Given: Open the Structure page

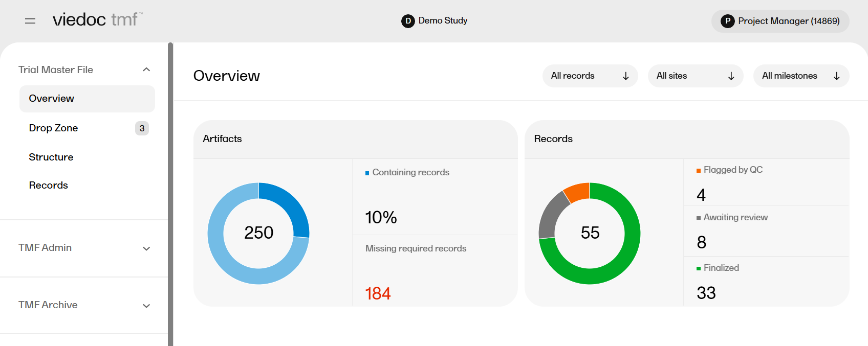Looking at the screenshot, I should click(51, 157).
